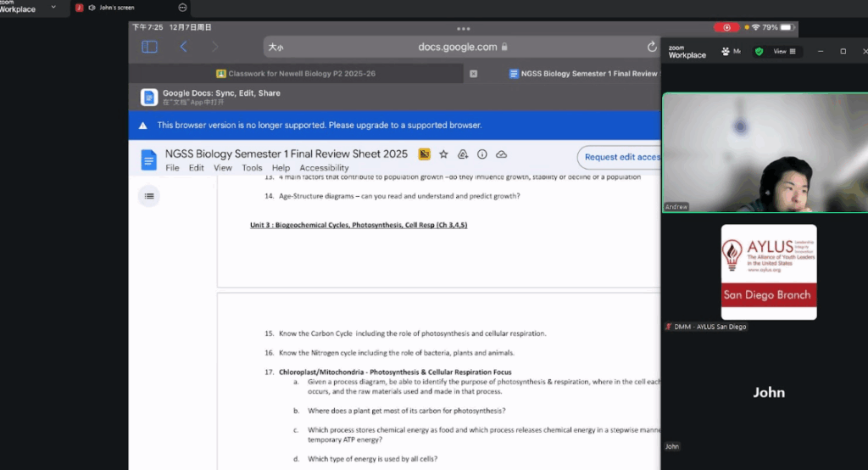Click the Request edit access button
The image size is (868, 470).
(x=621, y=157)
